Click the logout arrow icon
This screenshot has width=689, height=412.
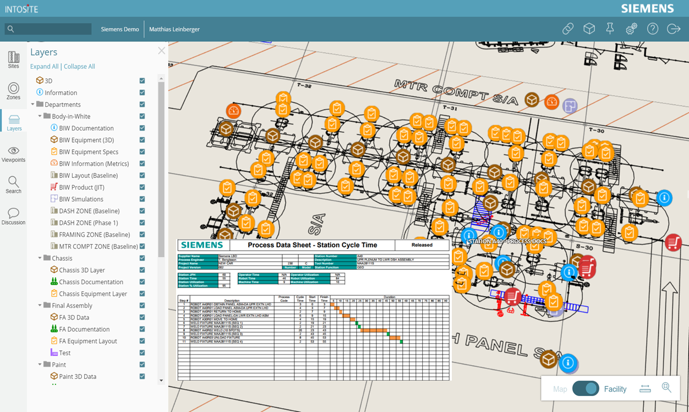pos(673,29)
